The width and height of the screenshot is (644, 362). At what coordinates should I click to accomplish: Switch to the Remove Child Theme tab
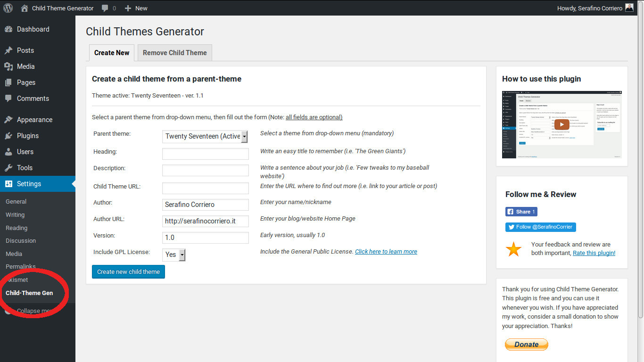(174, 53)
